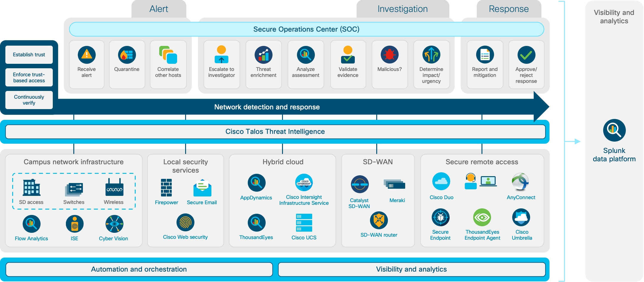Click the Cisco Intersight Infrastructure Service icon
Viewport: 644px width, 282px height.
[304, 183]
